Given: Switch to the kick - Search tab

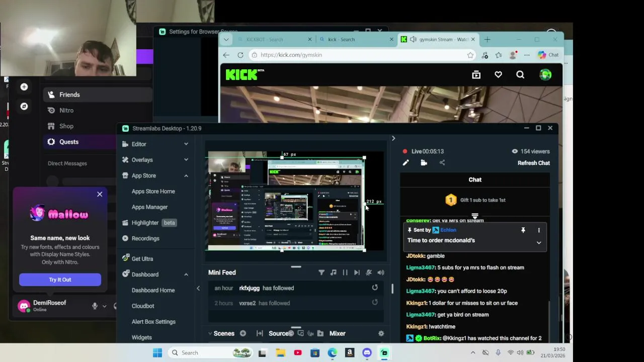Looking at the screenshot, I should (x=356, y=39).
